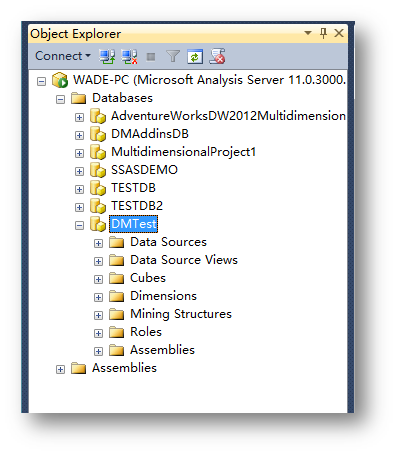
Task: Click the Mining Structures folder icon
Action: (117, 314)
